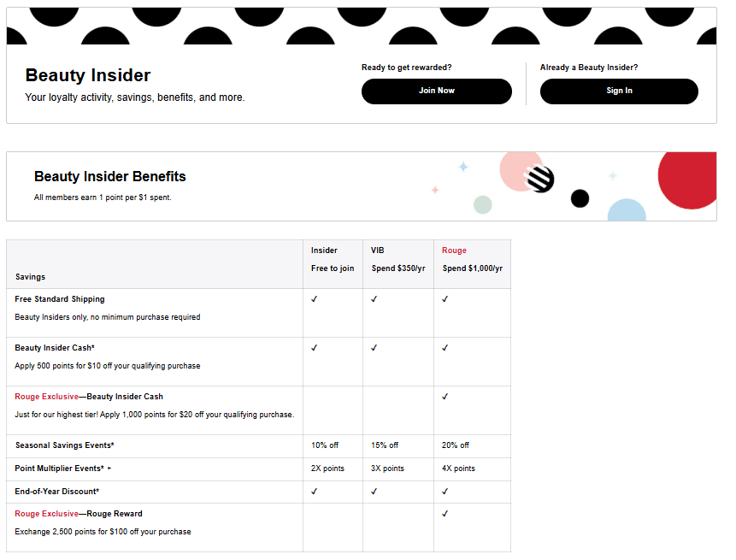Image resolution: width=736 pixels, height=560 pixels.
Task: Click the Beauty Insider Cash* heading
Action: [x=55, y=348]
